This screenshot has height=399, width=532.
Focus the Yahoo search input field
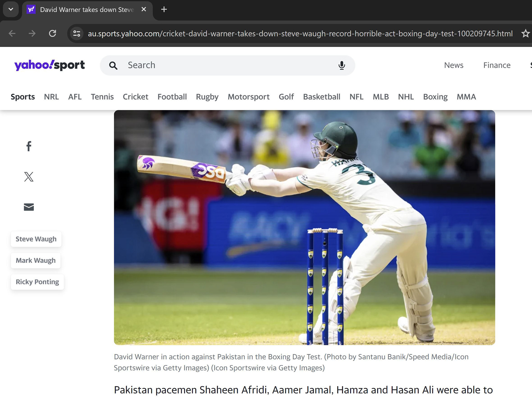[x=227, y=65]
